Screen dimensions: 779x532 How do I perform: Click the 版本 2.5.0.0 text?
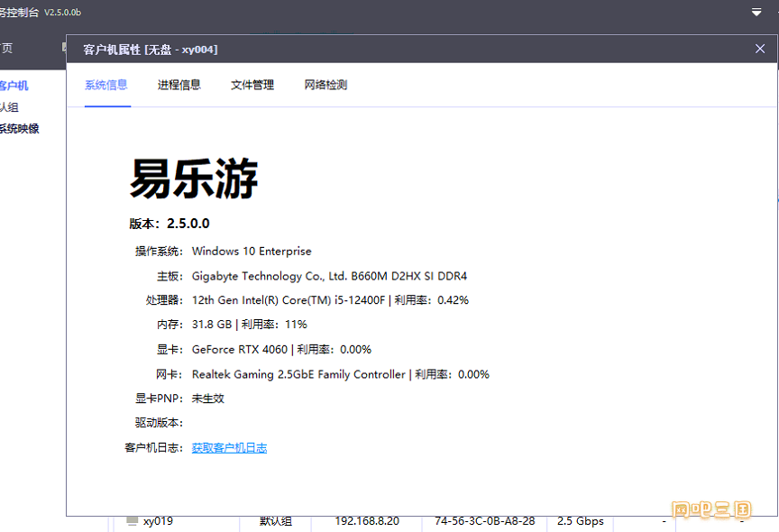tap(170, 224)
